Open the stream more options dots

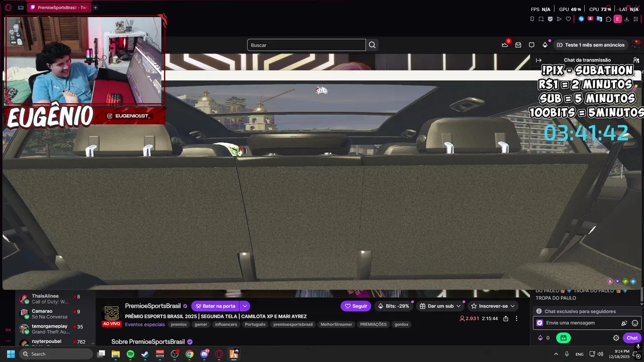coord(516,318)
